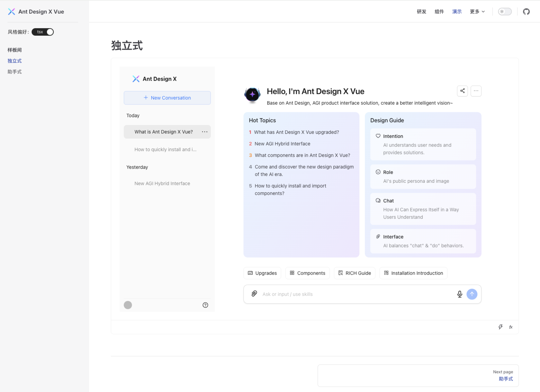Show source code with the fx icon

pyautogui.click(x=511, y=327)
